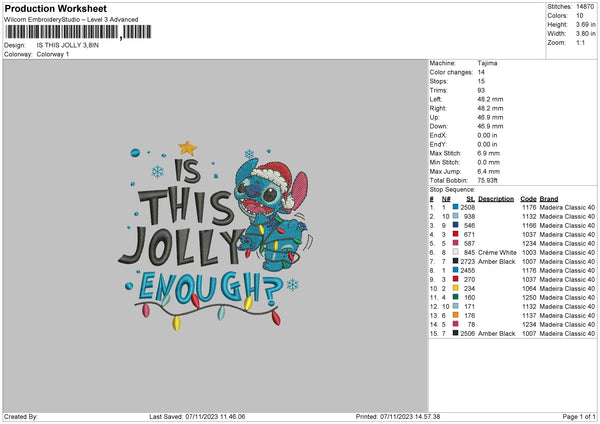600x424 pixels.
Task: Click the Description column header
Action: (496, 199)
